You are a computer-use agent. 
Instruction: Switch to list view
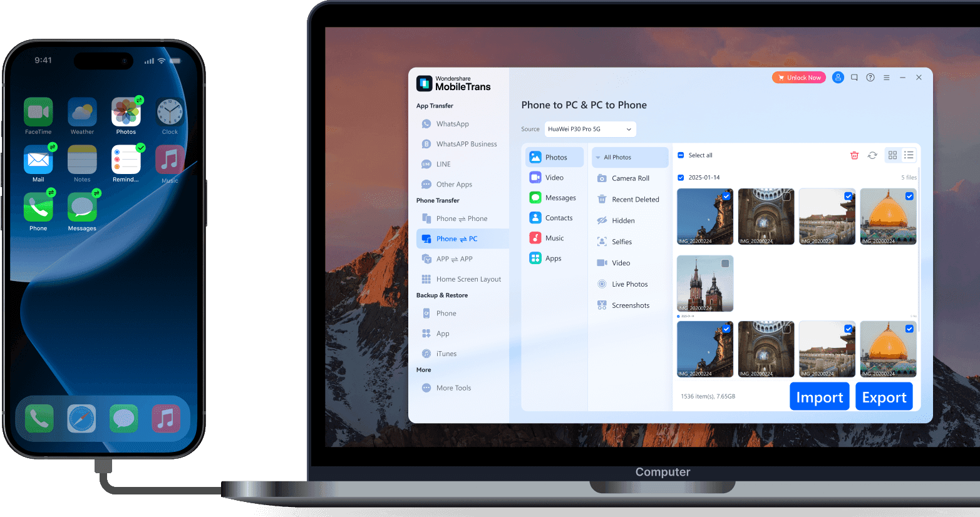[x=909, y=155]
